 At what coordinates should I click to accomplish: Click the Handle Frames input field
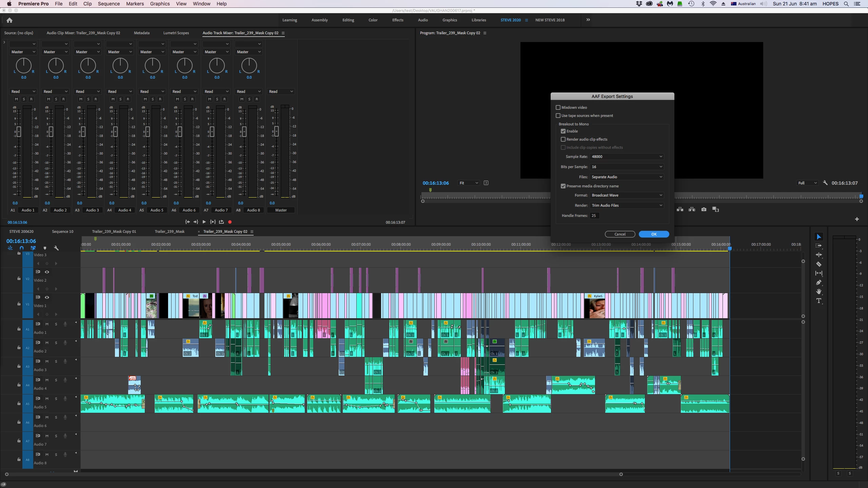coord(594,216)
